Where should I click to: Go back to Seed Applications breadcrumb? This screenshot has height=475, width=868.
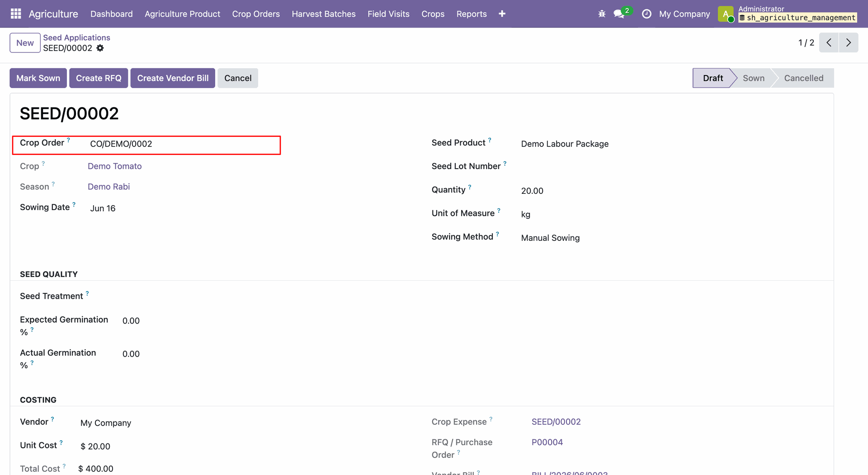[x=76, y=38]
